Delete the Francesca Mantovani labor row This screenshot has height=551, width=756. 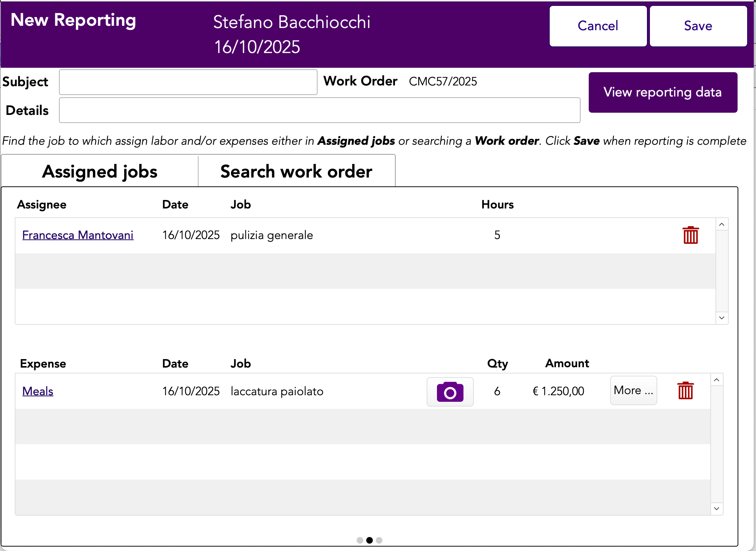pos(690,235)
